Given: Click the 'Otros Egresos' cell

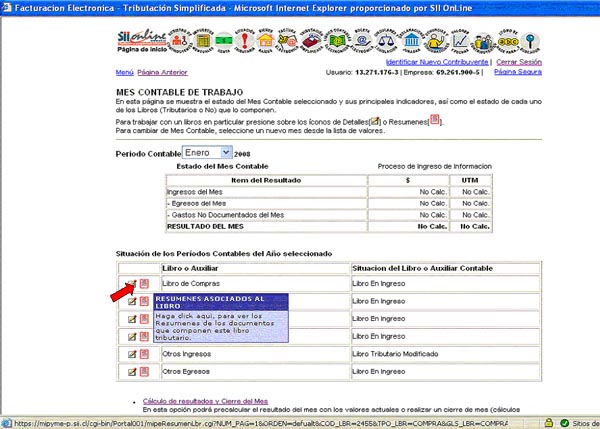Looking at the screenshot, I should [x=256, y=372].
